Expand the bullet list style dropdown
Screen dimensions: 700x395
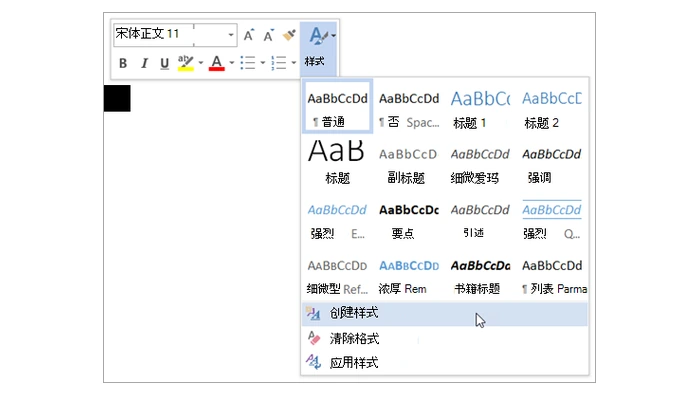[x=262, y=63]
